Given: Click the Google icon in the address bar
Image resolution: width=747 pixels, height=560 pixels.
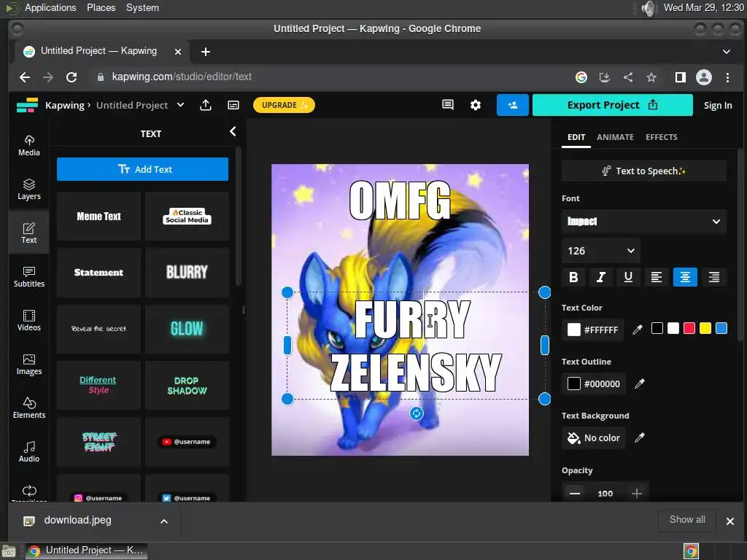Looking at the screenshot, I should tap(581, 77).
